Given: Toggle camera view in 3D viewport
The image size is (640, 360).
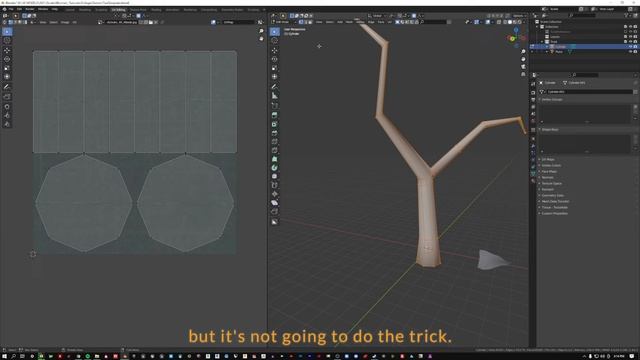Looking at the screenshot, I should [x=523, y=67].
